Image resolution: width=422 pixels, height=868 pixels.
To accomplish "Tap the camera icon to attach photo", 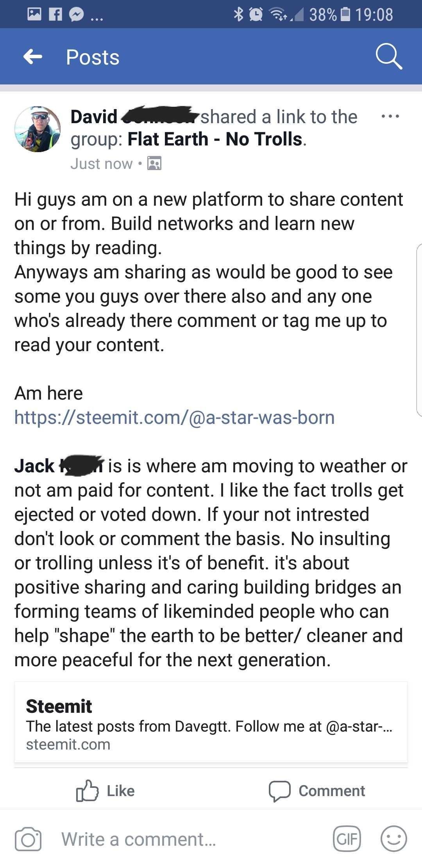I will [28, 839].
